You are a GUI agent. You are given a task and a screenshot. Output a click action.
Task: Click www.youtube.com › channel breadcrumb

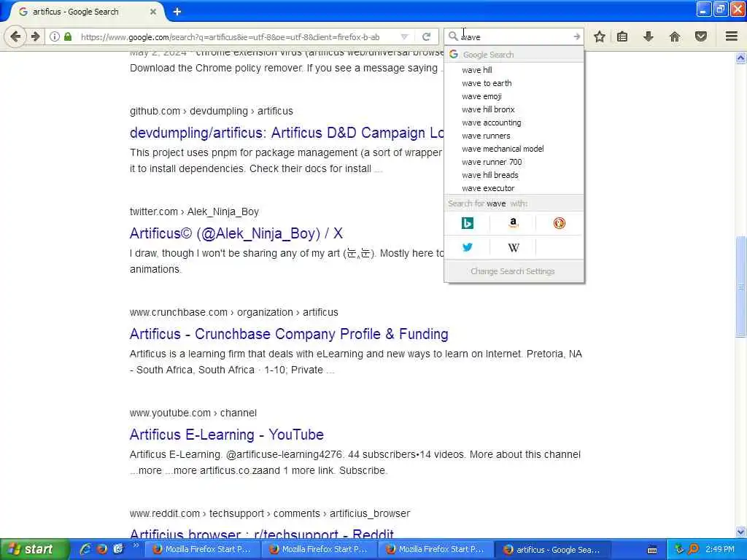point(193,413)
